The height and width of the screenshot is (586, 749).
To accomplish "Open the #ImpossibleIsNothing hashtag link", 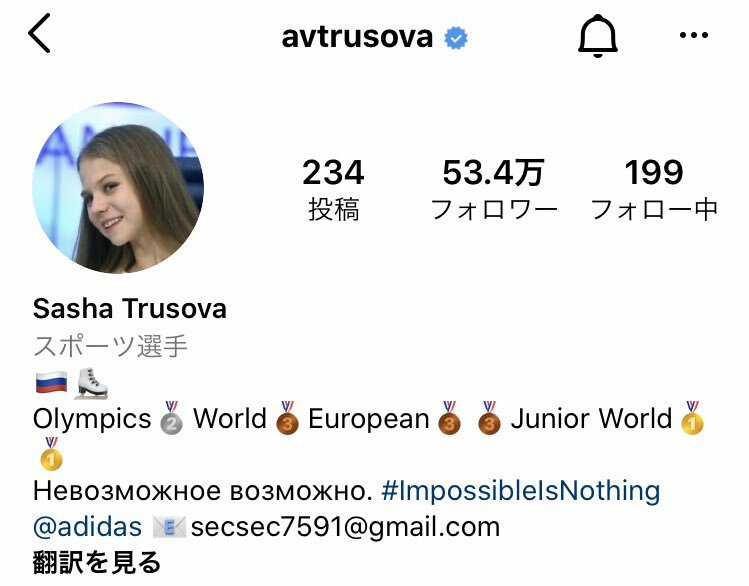I will (521, 491).
